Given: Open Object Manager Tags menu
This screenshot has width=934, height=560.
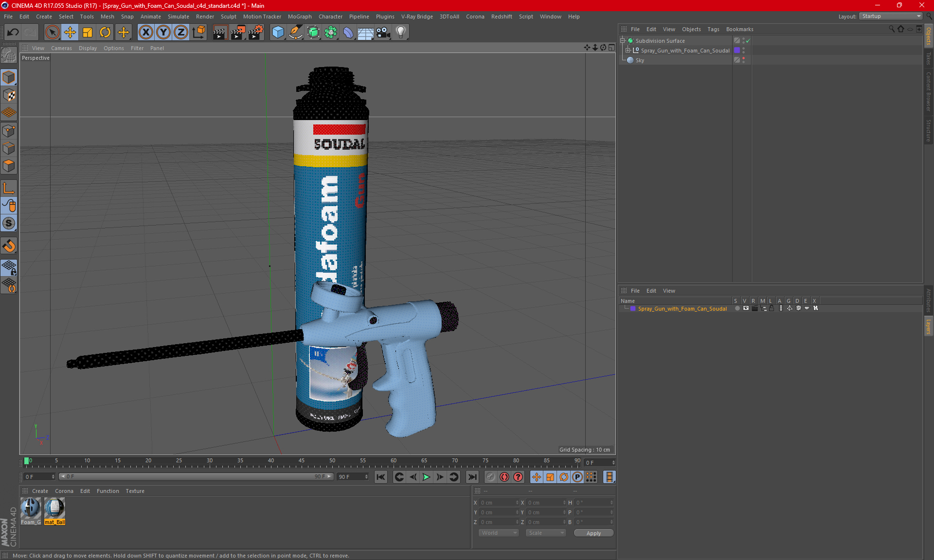Looking at the screenshot, I should point(713,29).
